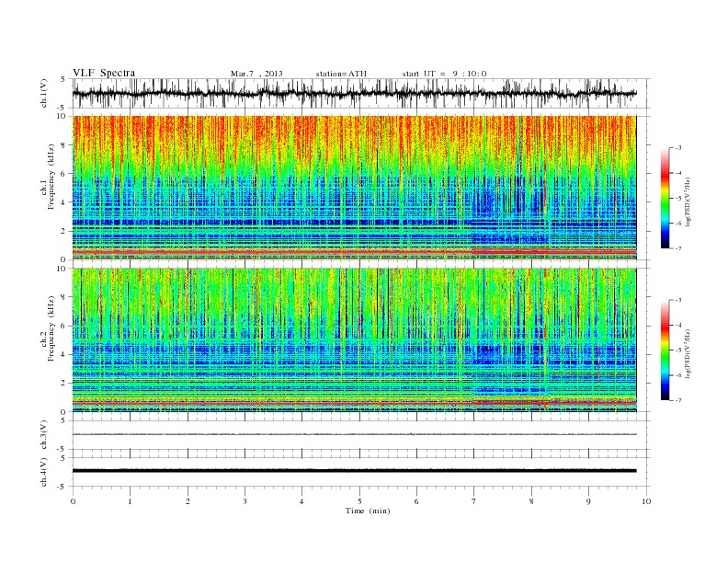The height and width of the screenshot is (563, 728).
Task: Click the "-4" tick on ch.2 colorbar
Action: [x=677, y=325]
